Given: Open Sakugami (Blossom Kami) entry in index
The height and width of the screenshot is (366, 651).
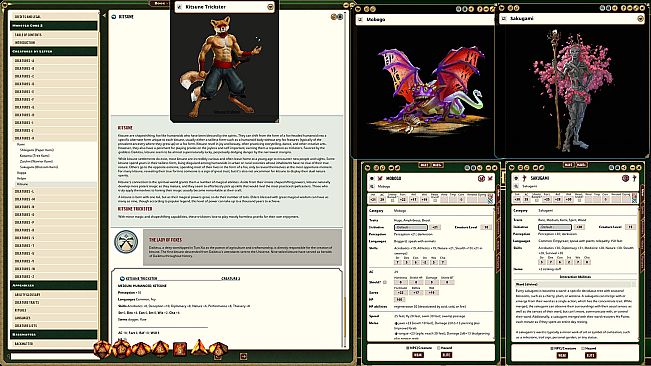Looking at the screenshot, I should (39, 167).
